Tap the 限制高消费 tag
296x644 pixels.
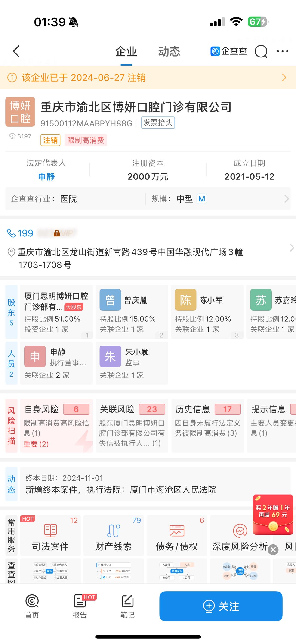click(x=86, y=140)
